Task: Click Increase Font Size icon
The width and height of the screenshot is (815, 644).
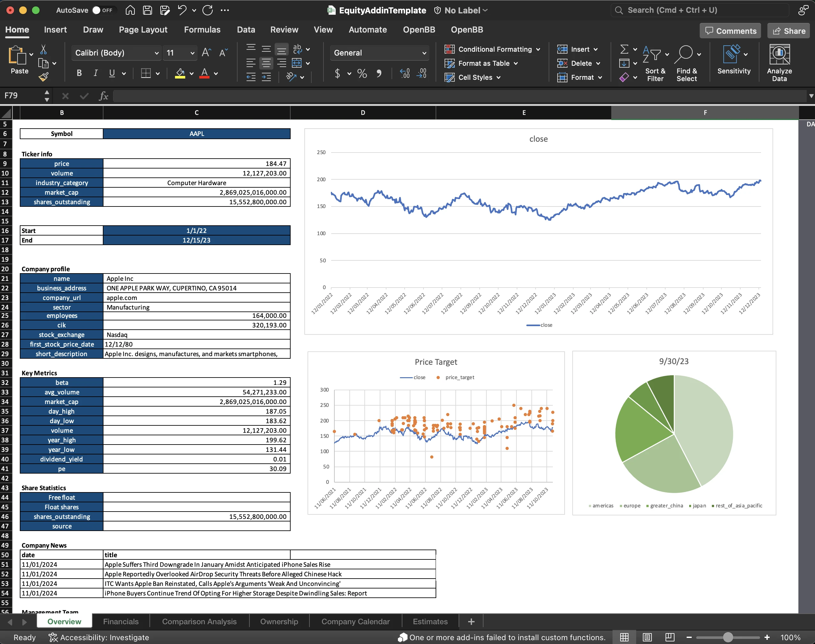Action: click(206, 52)
